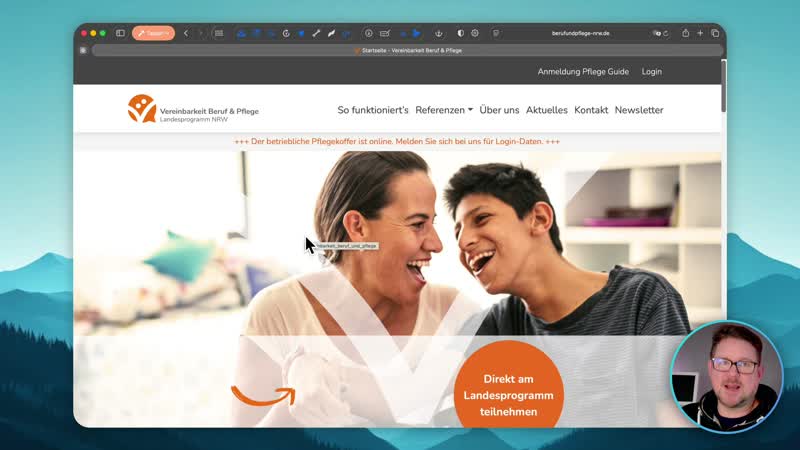This screenshot has height=450, width=800.
Task: Click the shield privacy report icon
Action: [x=460, y=33]
